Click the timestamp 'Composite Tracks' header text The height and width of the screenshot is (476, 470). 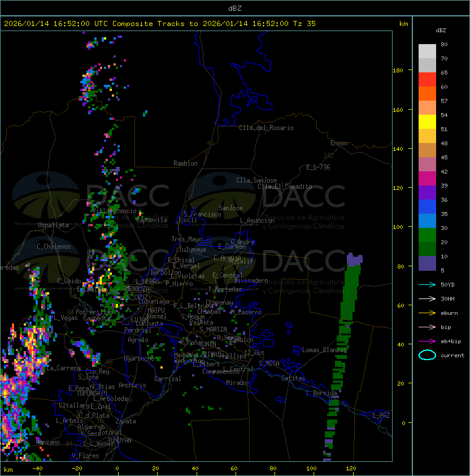(148, 24)
